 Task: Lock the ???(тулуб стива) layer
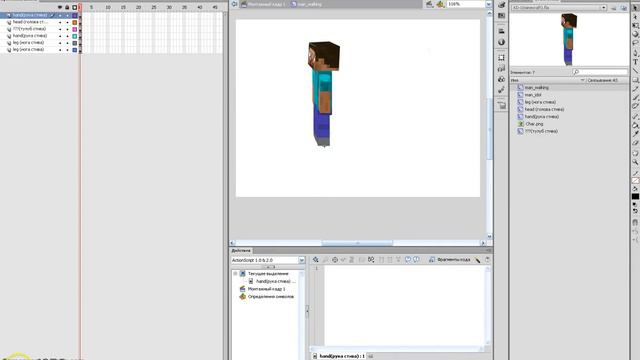click(67, 29)
